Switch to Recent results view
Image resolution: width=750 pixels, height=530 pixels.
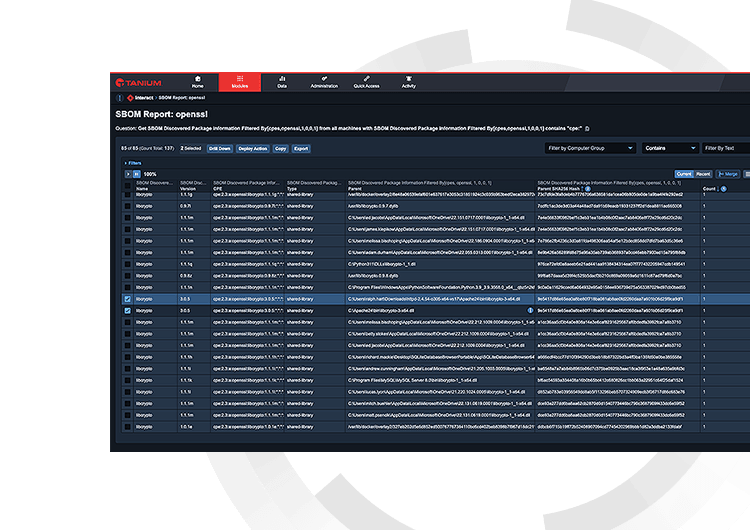click(x=703, y=174)
